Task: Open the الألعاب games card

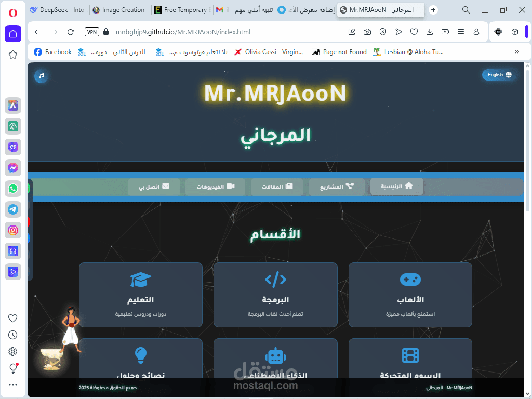Action: [410, 295]
